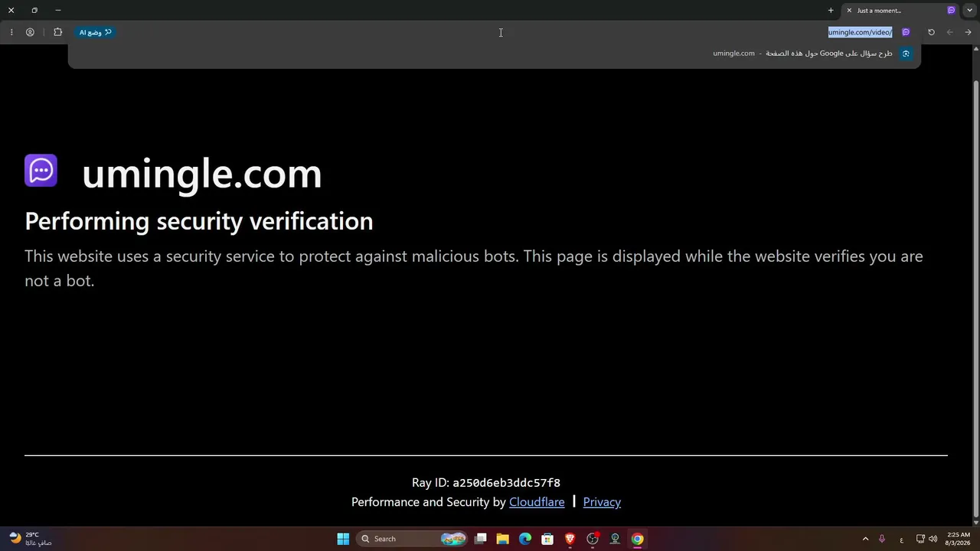Open Brave browser from the taskbar
Screen dimensions: 980x551
(x=570, y=539)
